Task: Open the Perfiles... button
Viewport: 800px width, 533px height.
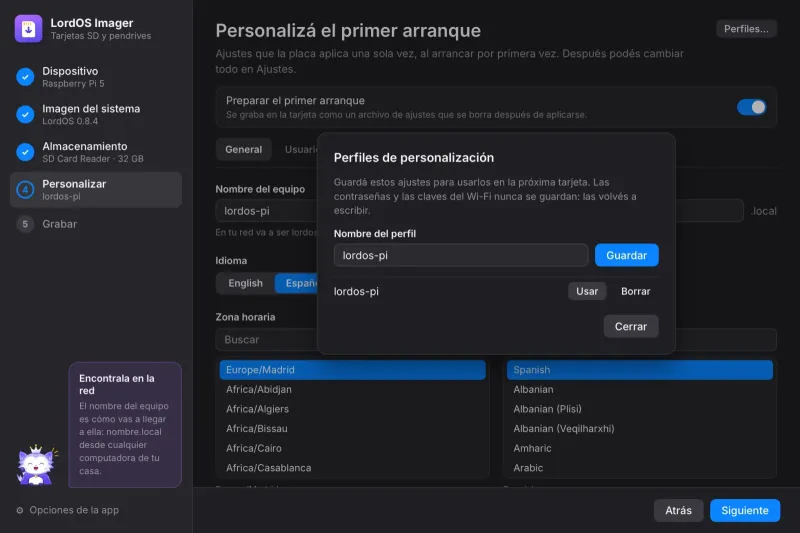Action: pos(746,29)
